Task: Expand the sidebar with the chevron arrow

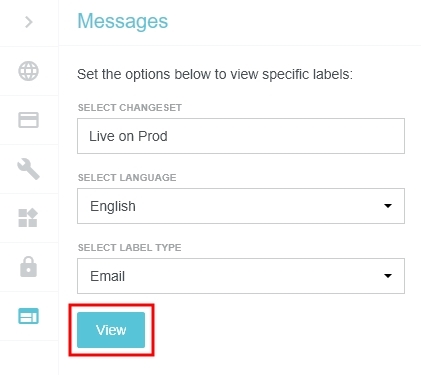Action: (x=29, y=22)
